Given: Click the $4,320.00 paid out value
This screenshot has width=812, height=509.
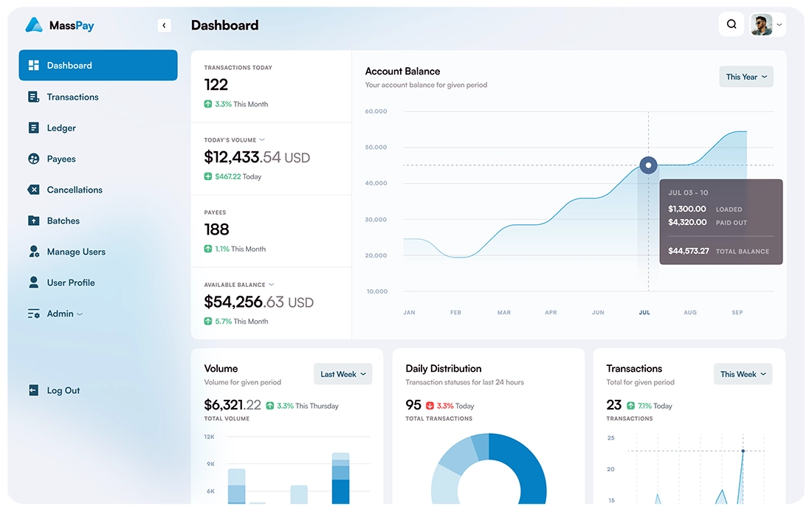Looking at the screenshot, I should (x=687, y=223).
